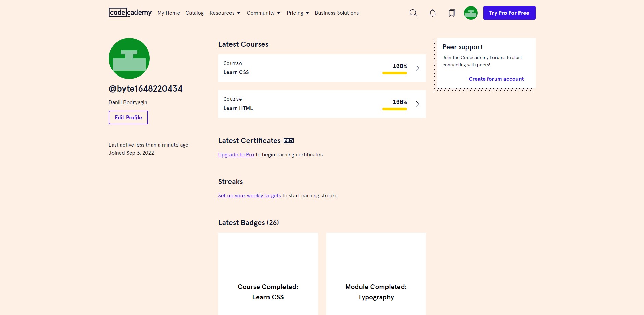Expand the Pricing dropdown menu

298,13
